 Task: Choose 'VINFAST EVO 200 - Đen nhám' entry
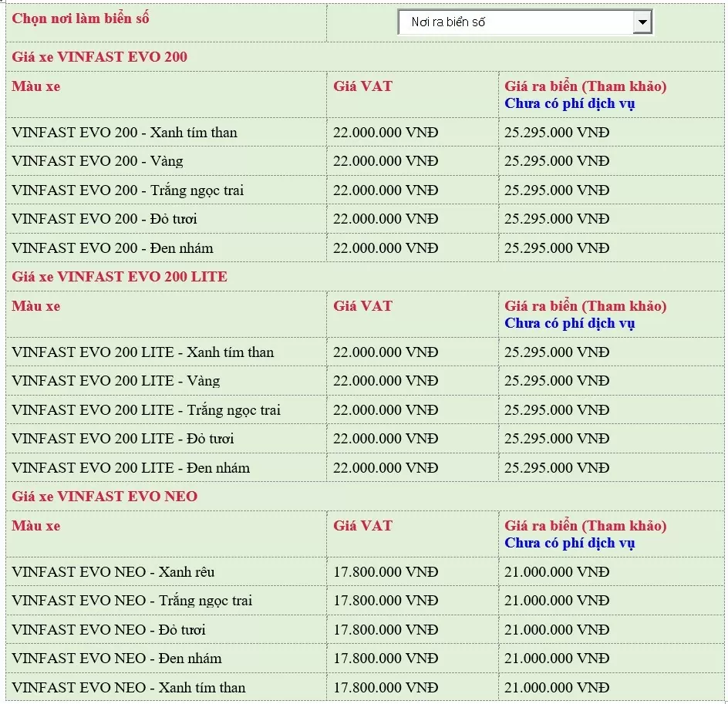tap(113, 248)
